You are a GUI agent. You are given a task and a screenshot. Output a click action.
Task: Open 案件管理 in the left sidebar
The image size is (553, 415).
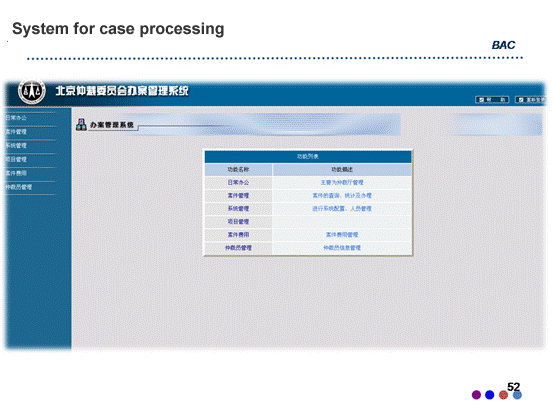coord(16,132)
